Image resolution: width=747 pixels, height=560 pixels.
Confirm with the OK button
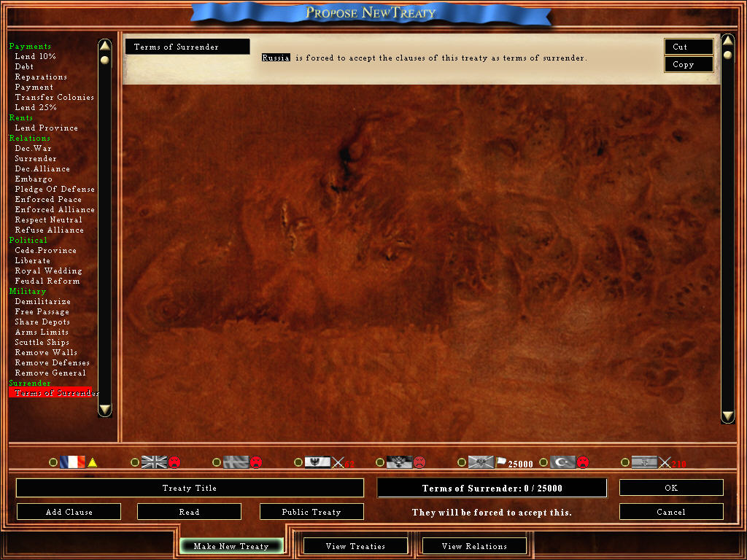pyautogui.click(x=671, y=488)
